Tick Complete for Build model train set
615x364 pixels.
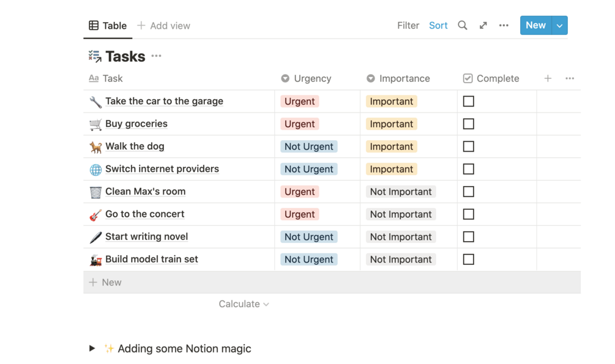point(469,259)
